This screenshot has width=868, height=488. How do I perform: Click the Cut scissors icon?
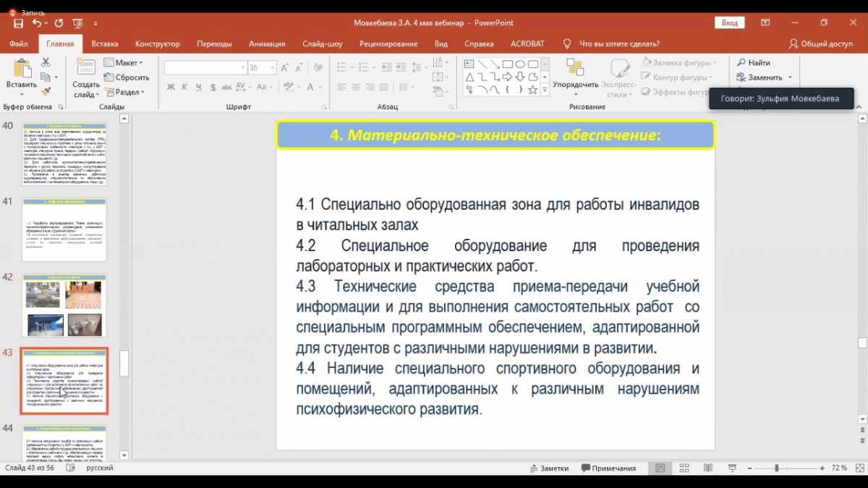click(x=46, y=64)
